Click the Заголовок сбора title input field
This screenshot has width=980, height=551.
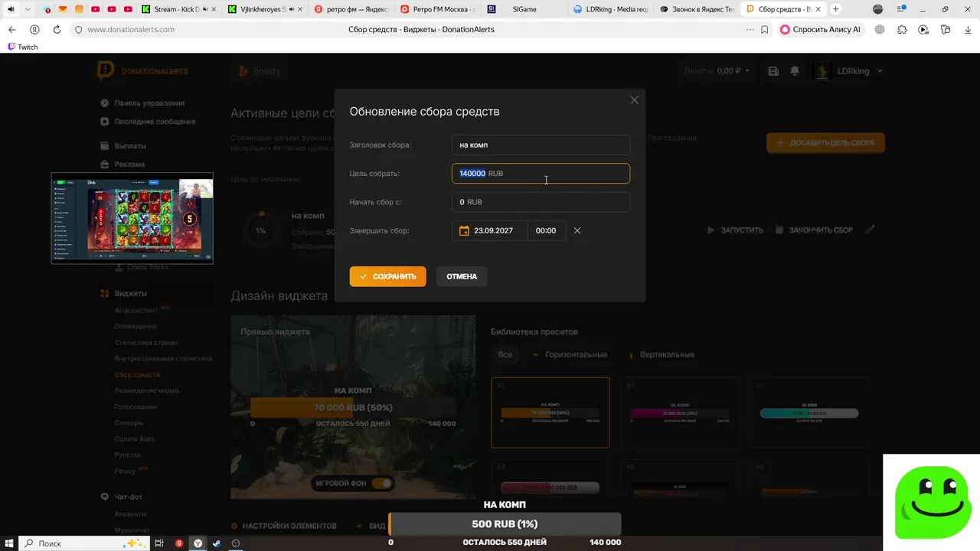coord(541,145)
